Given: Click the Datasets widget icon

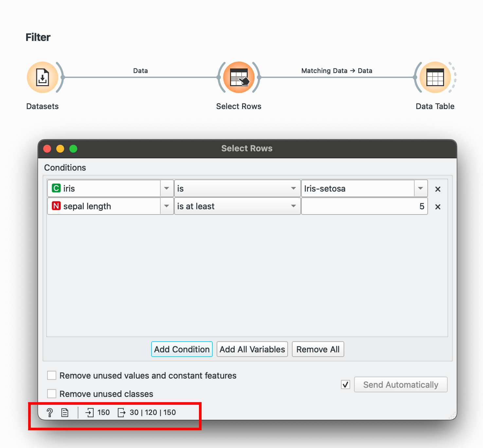Looking at the screenshot, I should pyautogui.click(x=43, y=77).
